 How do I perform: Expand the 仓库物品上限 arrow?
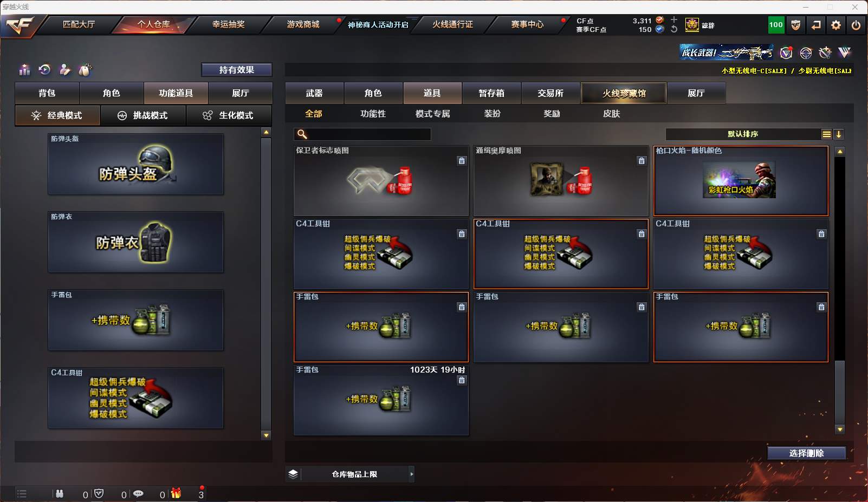[x=412, y=474]
